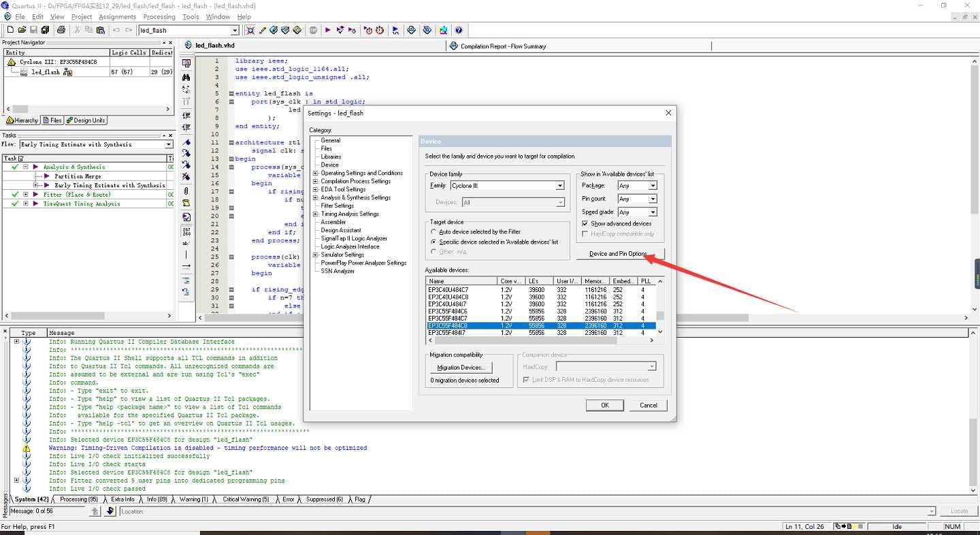The image size is (980, 535).
Task: Open the Device family dropdown (Cyclone III)
Action: click(559, 186)
